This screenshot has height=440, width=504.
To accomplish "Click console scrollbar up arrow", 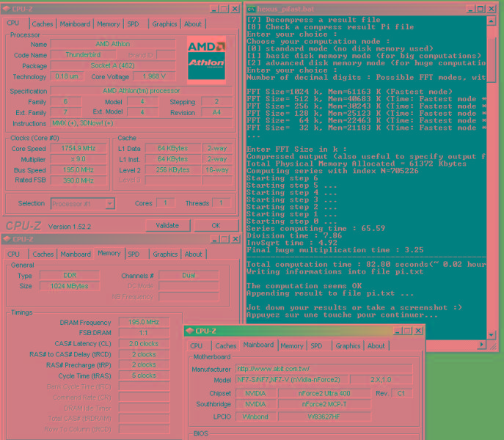I will tap(491, 21).
